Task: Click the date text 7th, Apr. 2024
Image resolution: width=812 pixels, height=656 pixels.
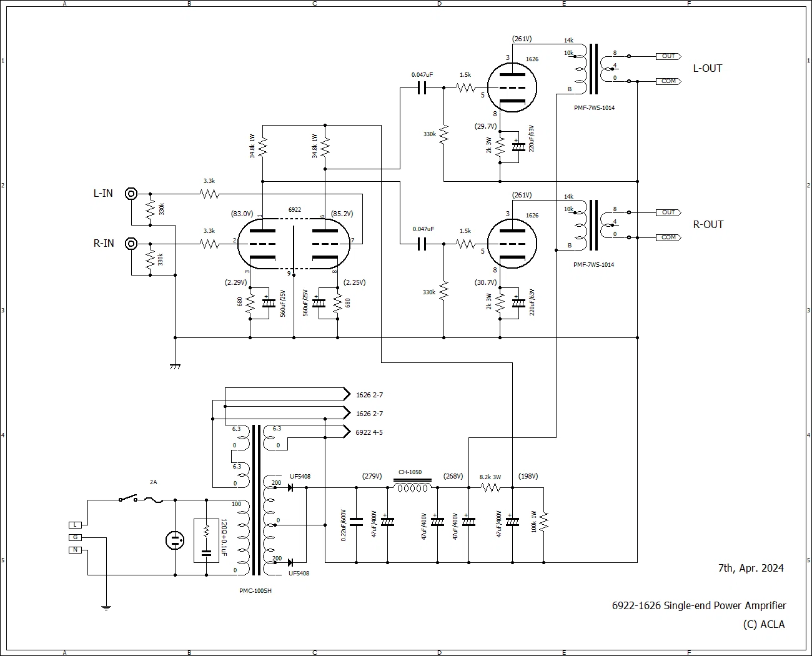Action: point(751,568)
